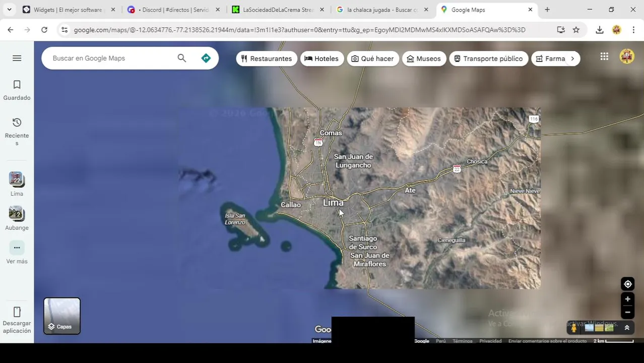The width and height of the screenshot is (644, 363).
Task: Click the Chosica label on map
Action: pyautogui.click(x=477, y=161)
